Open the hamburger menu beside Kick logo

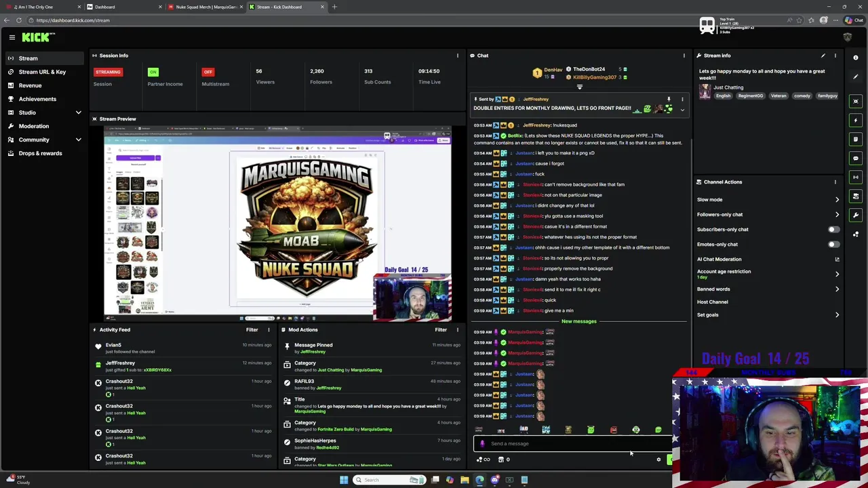12,37
